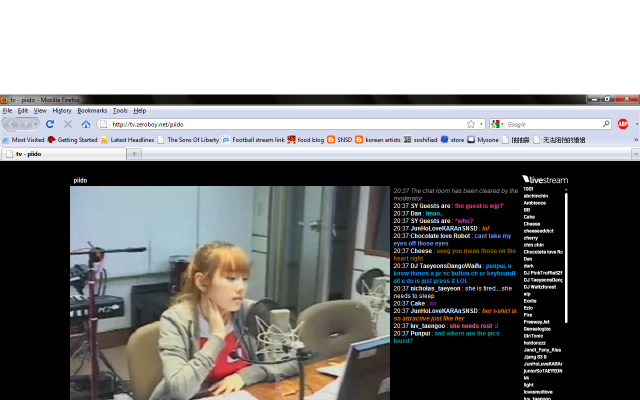Open URL history dropdown arrow

[x=481, y=124]
